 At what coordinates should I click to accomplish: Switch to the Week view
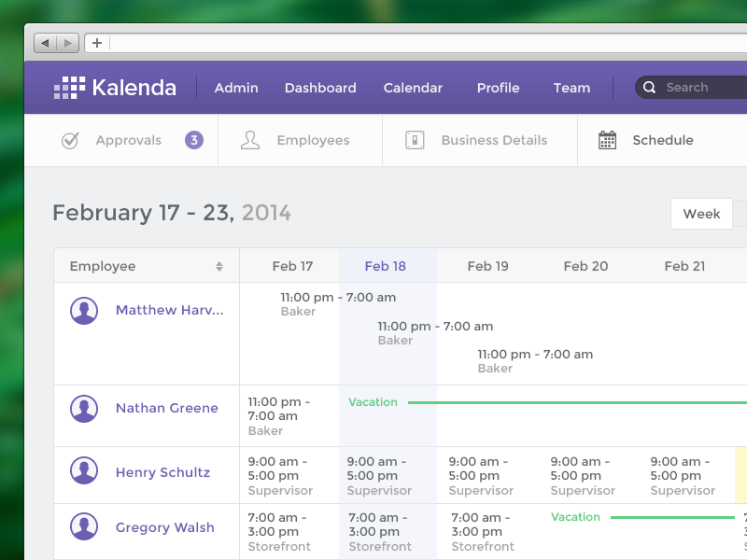[701, 214]
